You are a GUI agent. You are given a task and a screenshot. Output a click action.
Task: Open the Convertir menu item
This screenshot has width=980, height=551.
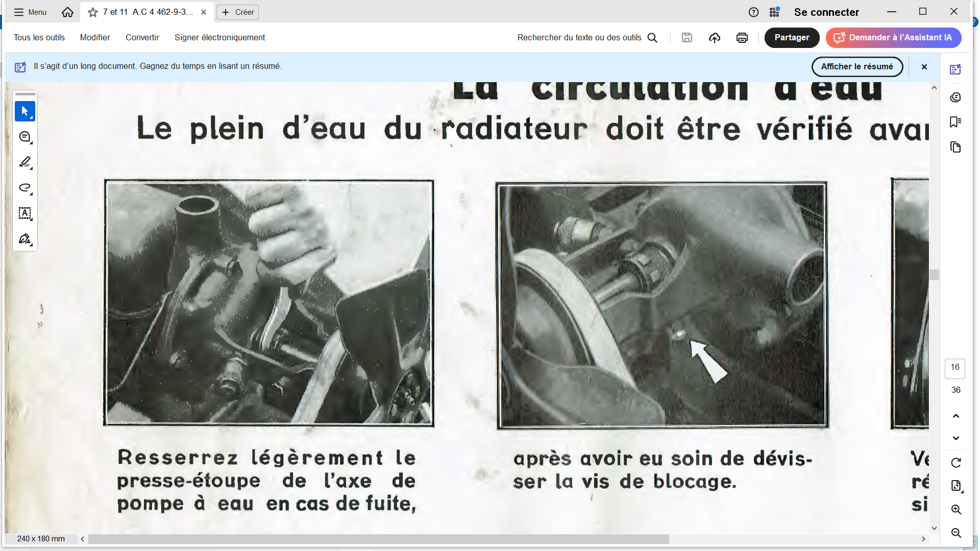[142, 38]
